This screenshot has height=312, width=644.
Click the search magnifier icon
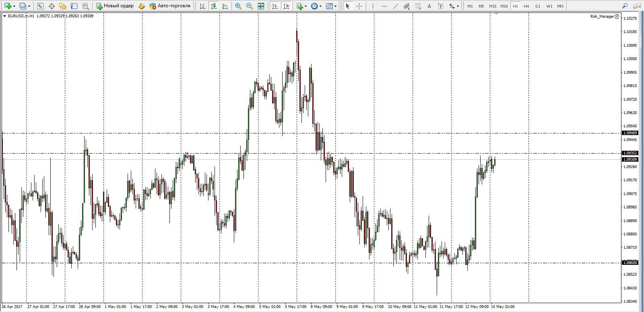tap(625, 6)
